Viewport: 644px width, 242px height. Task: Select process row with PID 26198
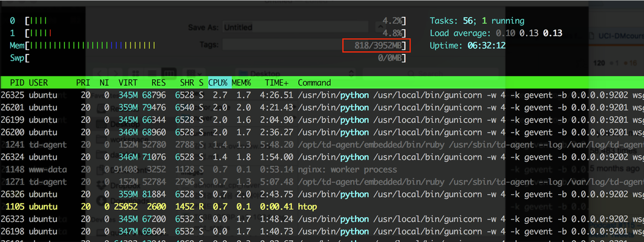[x=322, y=231]
